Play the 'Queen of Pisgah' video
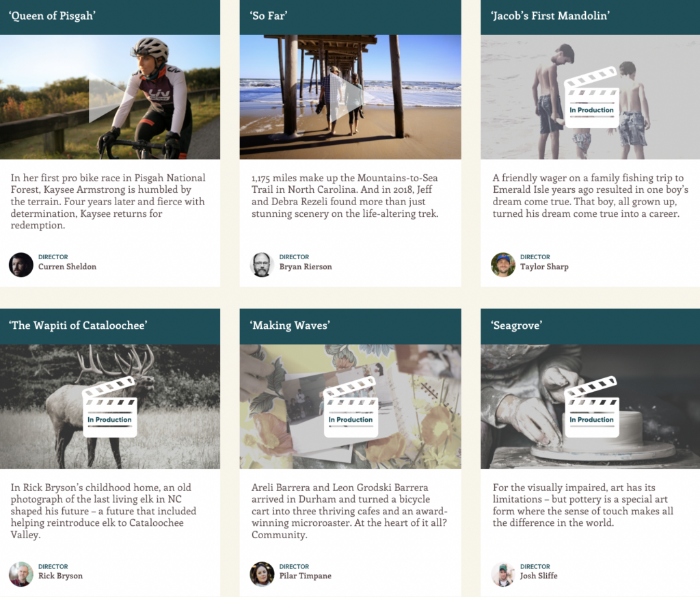 [106, 100]
